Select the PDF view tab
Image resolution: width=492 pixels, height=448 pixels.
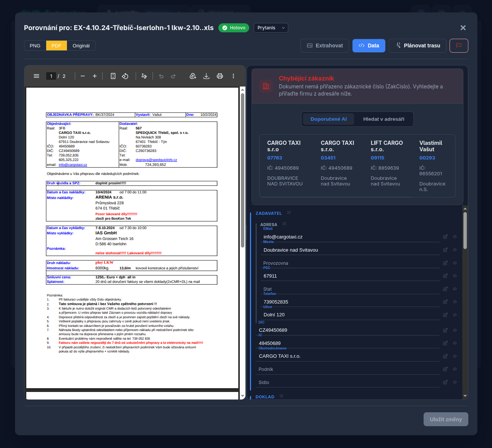(56, 46)
